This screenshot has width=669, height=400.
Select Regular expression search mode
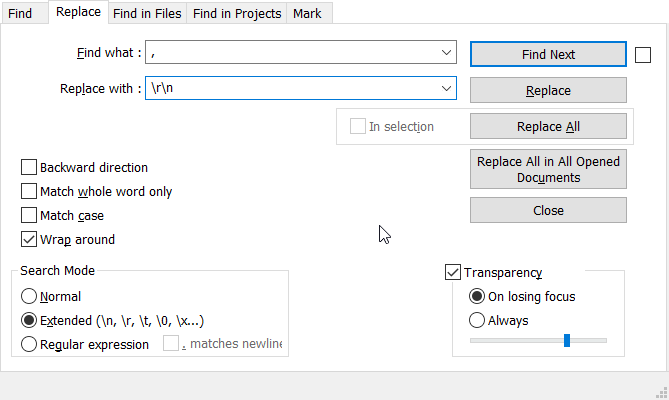tap(29, 345)
